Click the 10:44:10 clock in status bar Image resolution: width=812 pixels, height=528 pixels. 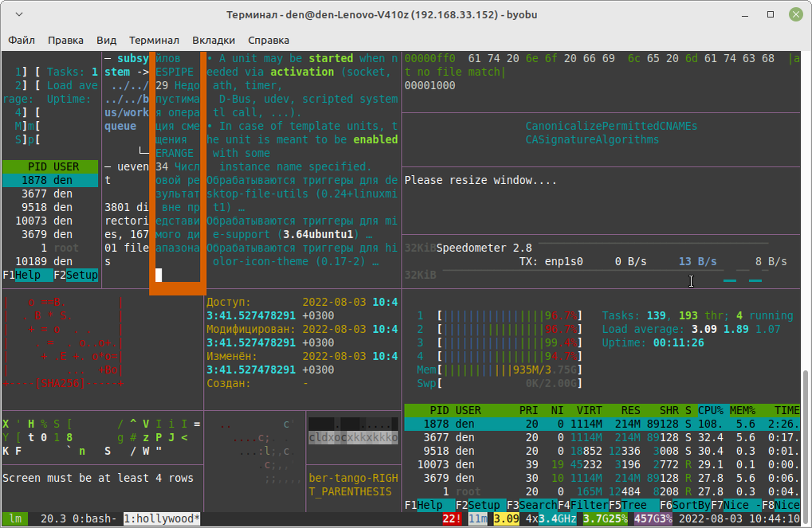(775, 518)
